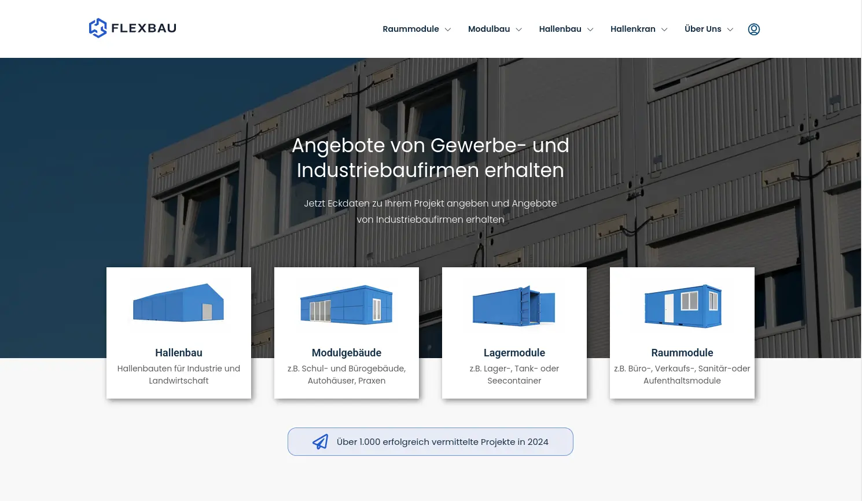Open the Über Uns menu

click(x=708, y=29)
